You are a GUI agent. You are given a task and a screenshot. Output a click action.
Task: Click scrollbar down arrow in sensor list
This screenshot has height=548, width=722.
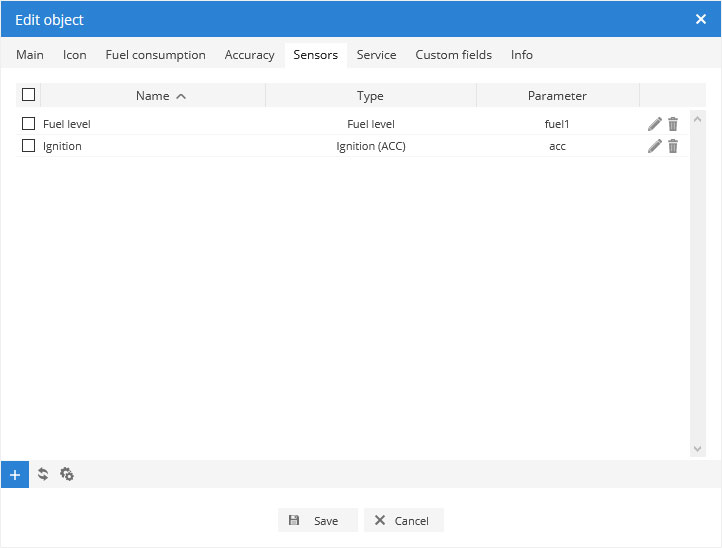pos(698,449)
